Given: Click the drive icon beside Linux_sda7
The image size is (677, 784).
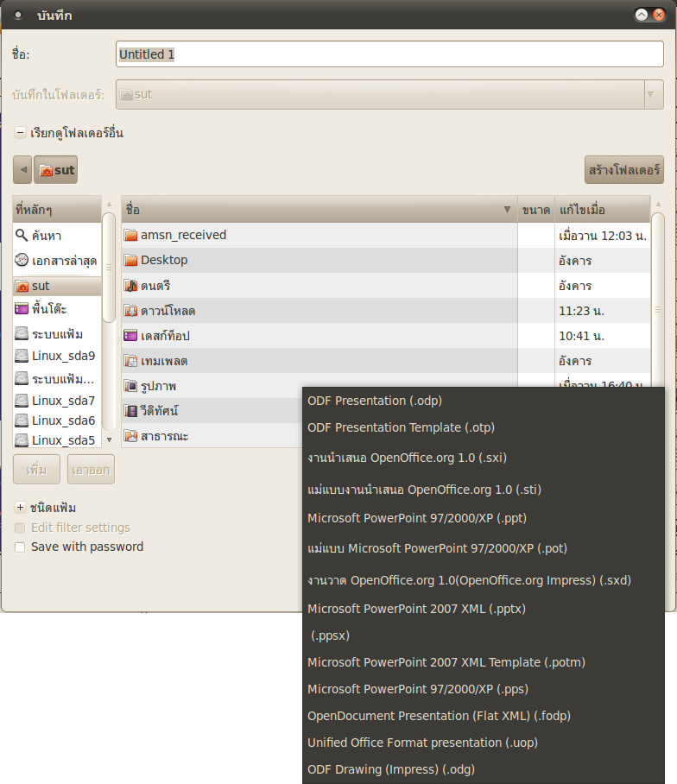Looking at the screenshot, I should [22, 401].
